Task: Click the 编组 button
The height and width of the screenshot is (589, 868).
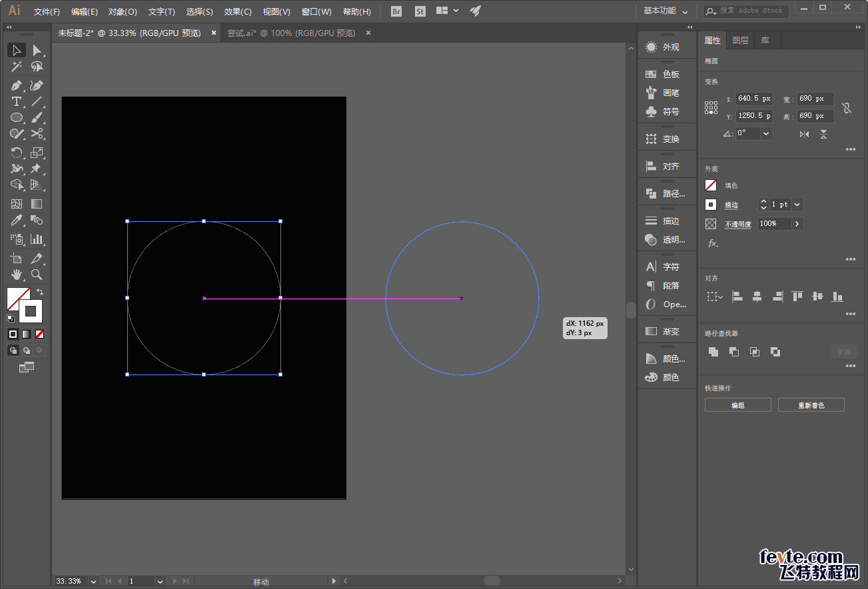Action: 737,405
